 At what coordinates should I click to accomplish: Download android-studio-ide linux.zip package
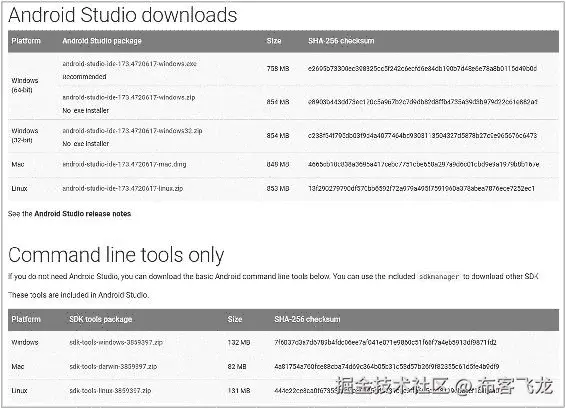coord(122,188)
